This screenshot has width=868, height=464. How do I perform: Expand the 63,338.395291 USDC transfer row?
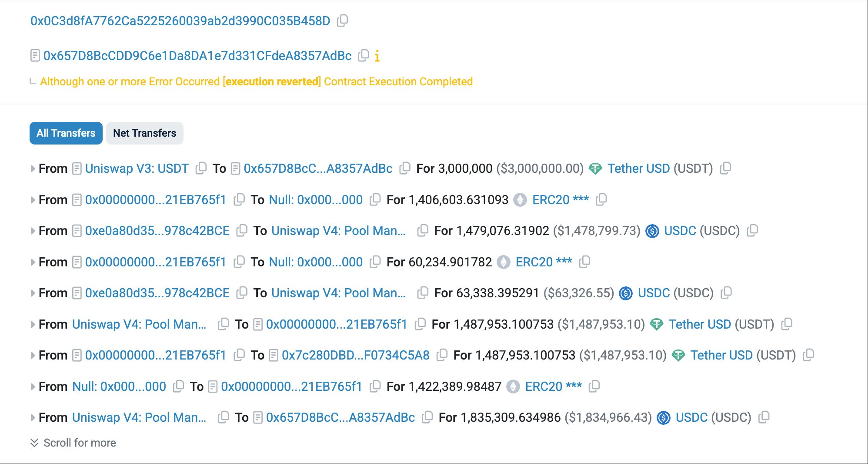click(33, 293)
